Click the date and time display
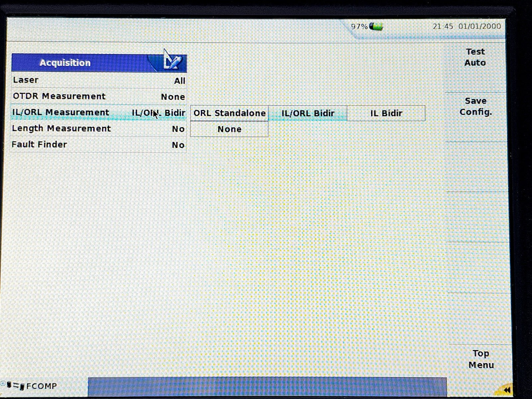This screenshot has width=532, height=399. point(466,27)
